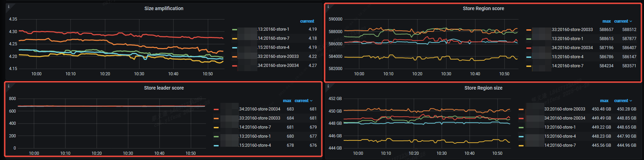Select the 450.48 GB max value in Store Region size
644x160 pixels.
[602, 109]
